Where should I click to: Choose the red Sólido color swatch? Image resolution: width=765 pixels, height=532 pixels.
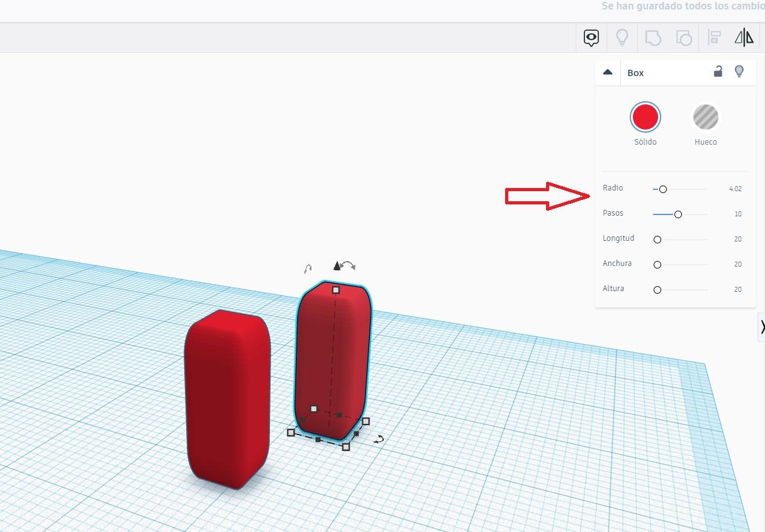click(x=645, y=117)
